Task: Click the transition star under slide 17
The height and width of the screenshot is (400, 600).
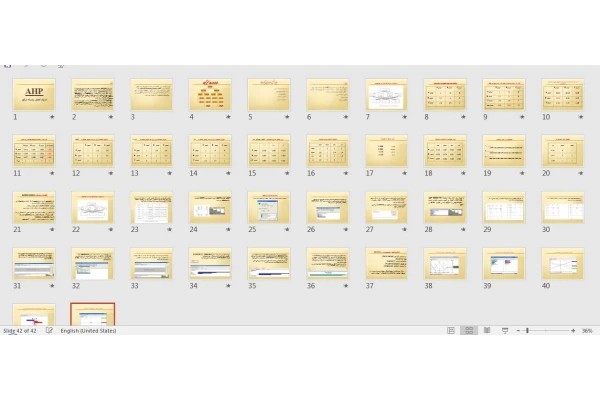Action: coord(404,173)
